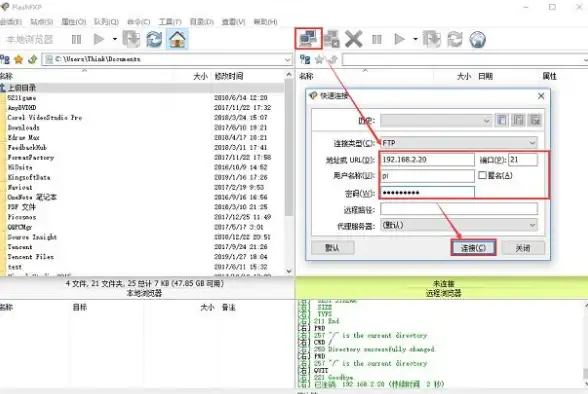Click the globe icon in the remote toolbar
This screenshot has width=588, height=394.
coord(477,39)
